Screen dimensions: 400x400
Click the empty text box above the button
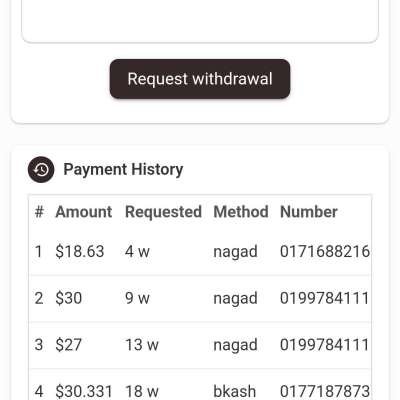(200, 21)
